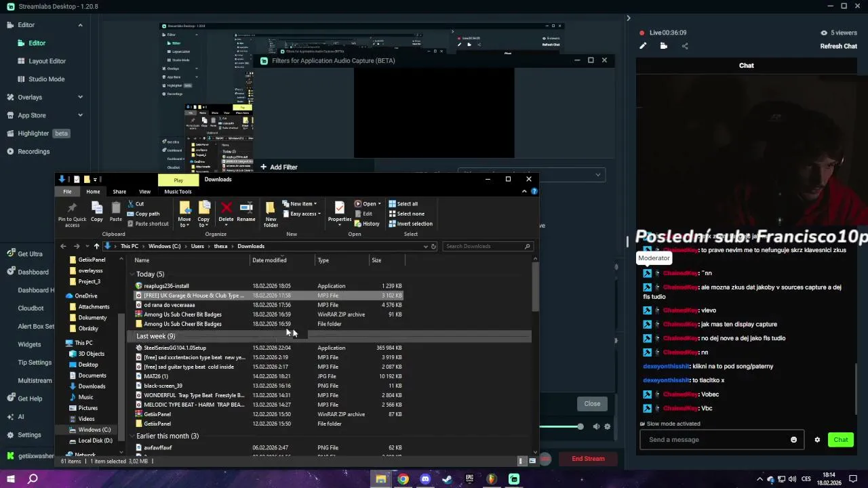Click the History icon in Open group
Screen dimensions: 868x488
coord(367,224)
